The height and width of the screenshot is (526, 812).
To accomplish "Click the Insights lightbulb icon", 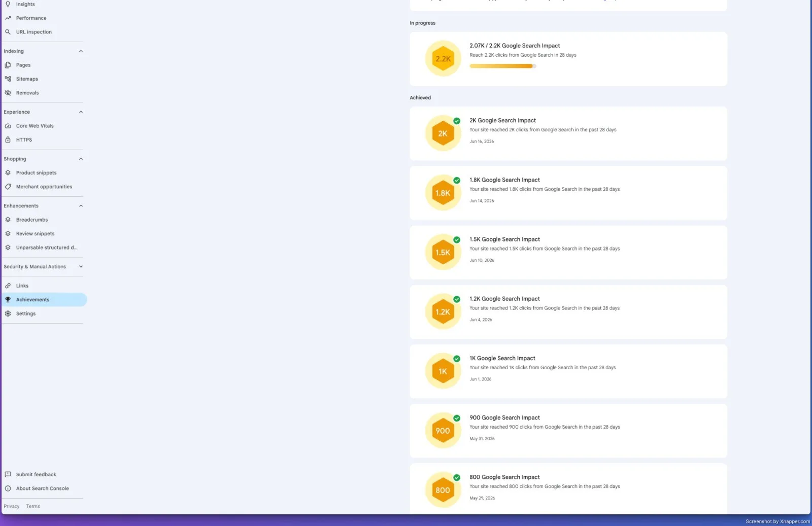I will [8, 4].
